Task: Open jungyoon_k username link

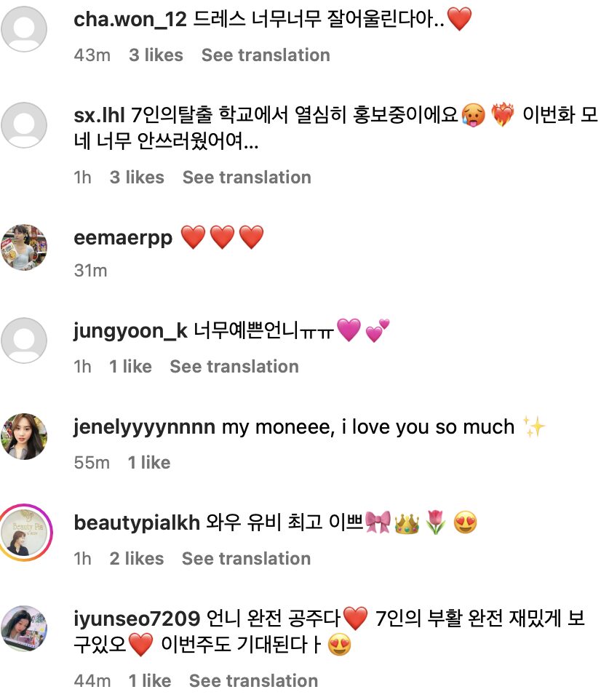Action: tap(131, 331)
